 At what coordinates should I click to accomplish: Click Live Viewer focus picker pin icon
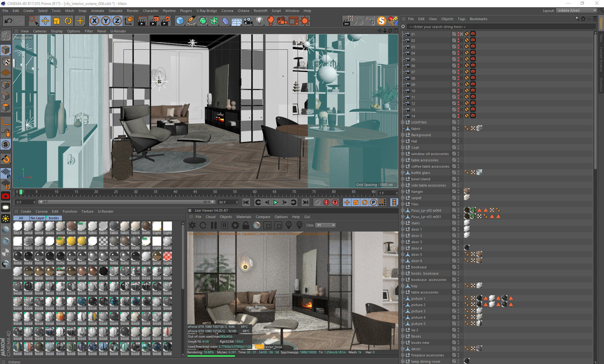289,225
